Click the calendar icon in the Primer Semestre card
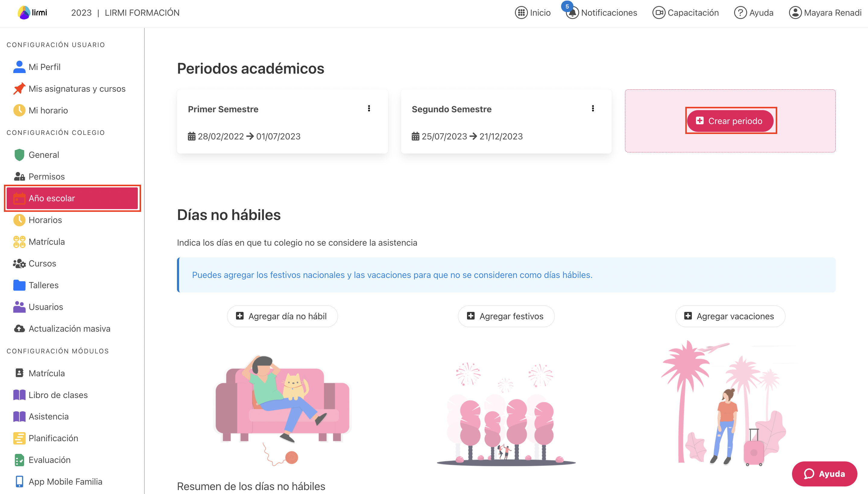The height and width of the screenshot is (494, 868). pos(192,136)
